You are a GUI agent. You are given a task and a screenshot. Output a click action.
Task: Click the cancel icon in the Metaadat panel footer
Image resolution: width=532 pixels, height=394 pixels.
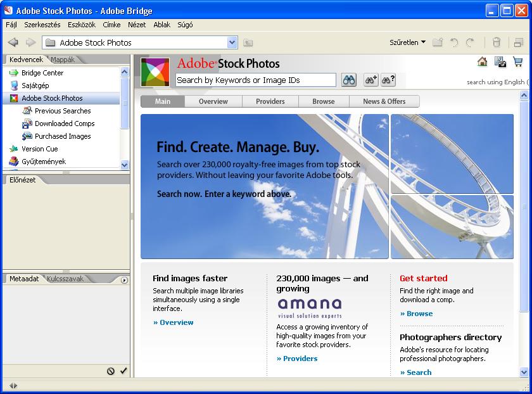pyautogui.click(x=111, y=371)
